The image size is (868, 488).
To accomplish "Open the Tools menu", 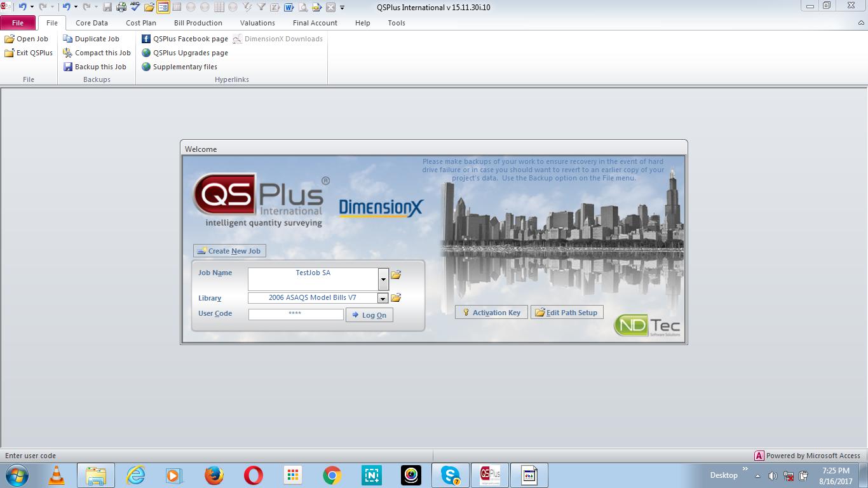I will point(396,23).
